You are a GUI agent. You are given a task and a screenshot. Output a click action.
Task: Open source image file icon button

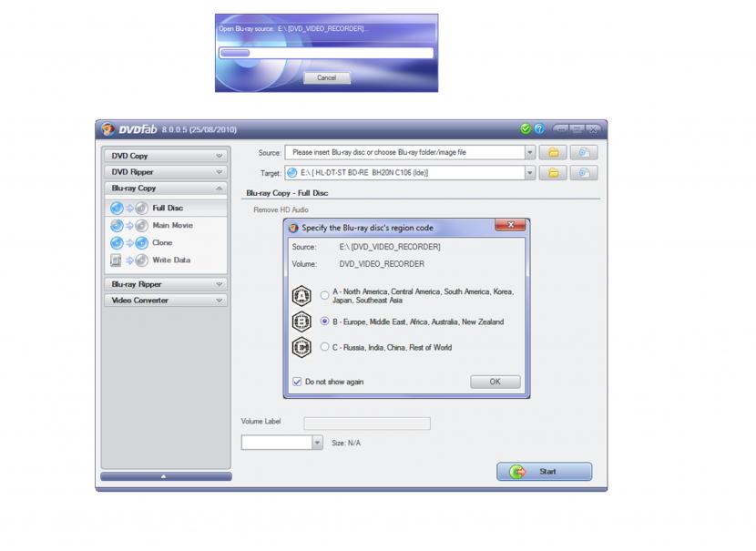click(x=584, y=152)
